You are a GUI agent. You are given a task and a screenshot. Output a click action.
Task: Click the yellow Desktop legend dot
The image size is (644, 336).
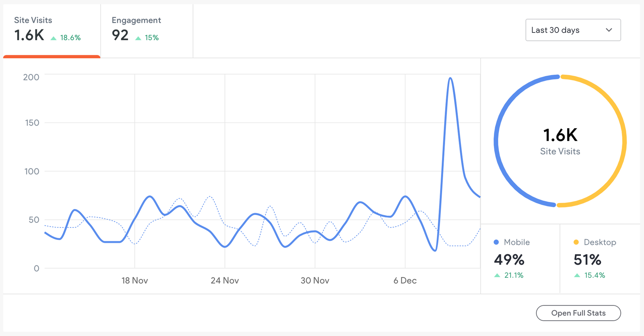click(x=576, y=242)
